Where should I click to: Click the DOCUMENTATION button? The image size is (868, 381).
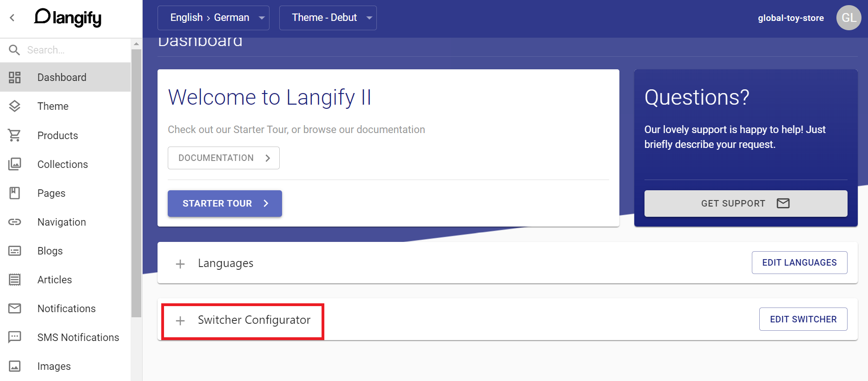(x=224, y=158)
